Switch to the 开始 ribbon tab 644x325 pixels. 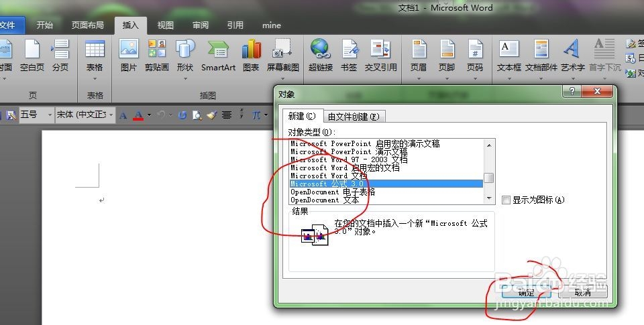[x=44, y=25]
